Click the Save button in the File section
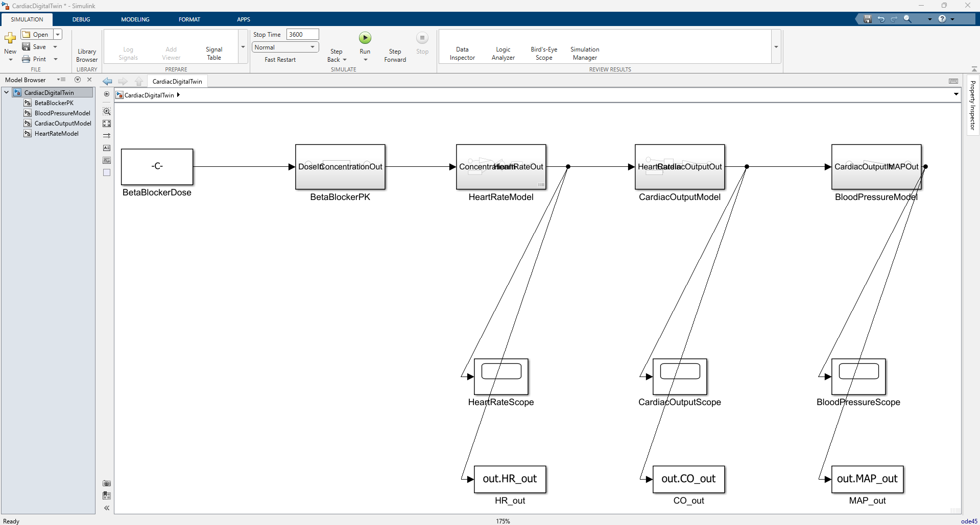Screen dimensions: 980x525 [34, 47]
